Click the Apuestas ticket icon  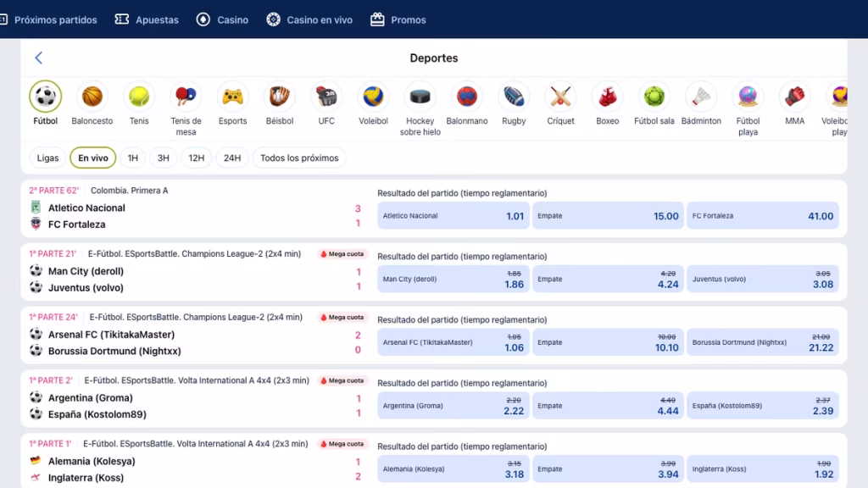point(122,19)
